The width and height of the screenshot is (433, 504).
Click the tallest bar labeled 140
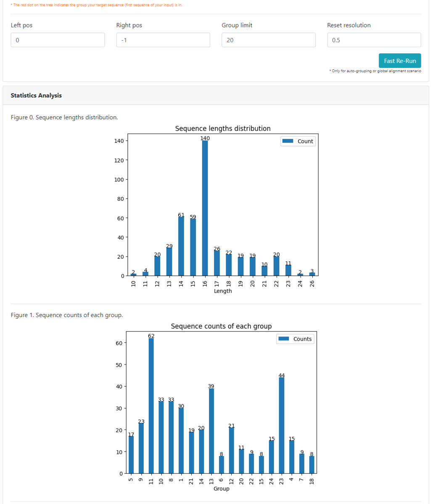205,208
